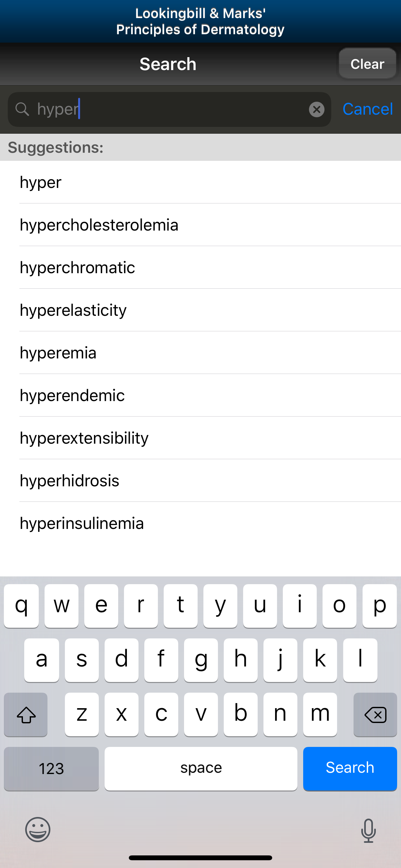Tap the magnifying glass search icon
The height and width of the screenshot is (868, 401).
tap(22, 109)
